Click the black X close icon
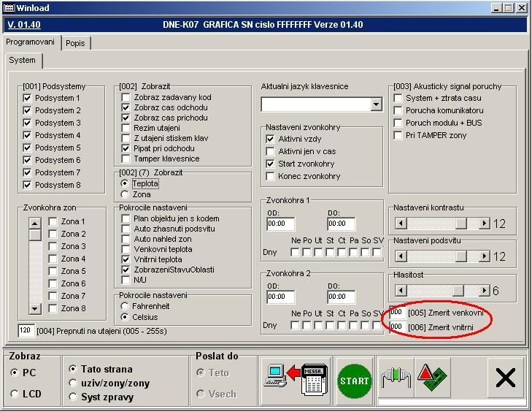 point(505,378)
